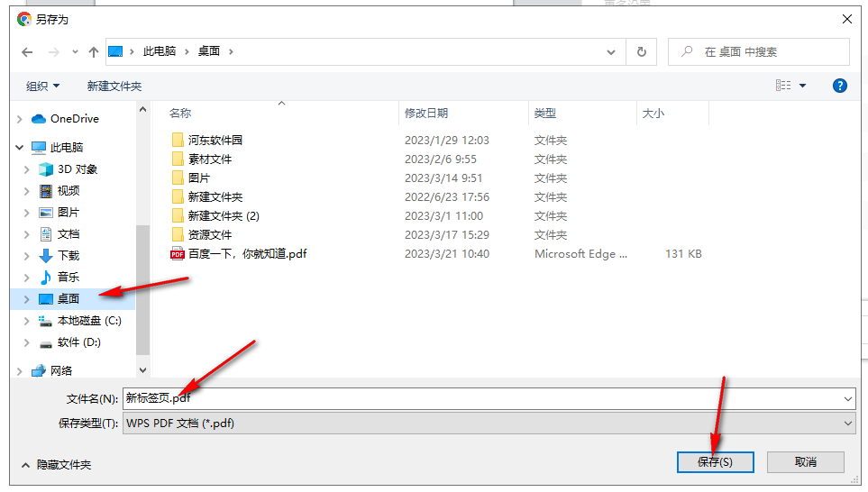Image resolution: width=868 pixels, height=492 pixels.
Task: Select the 素材文件 folder
Action: (210, 159)
